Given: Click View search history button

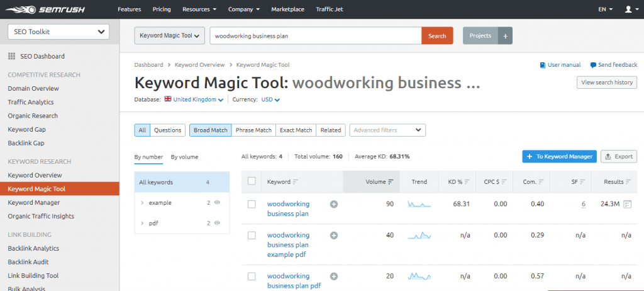Looking at the screenshot, I should 607,83.
